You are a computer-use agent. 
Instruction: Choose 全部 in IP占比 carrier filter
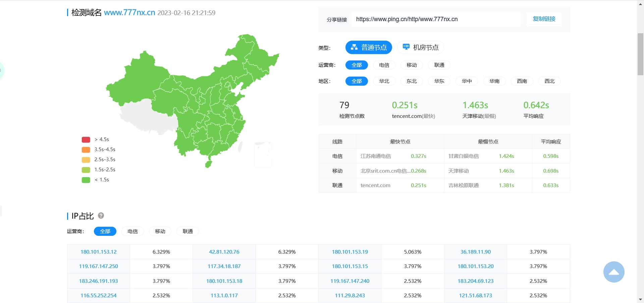point(105,231)
